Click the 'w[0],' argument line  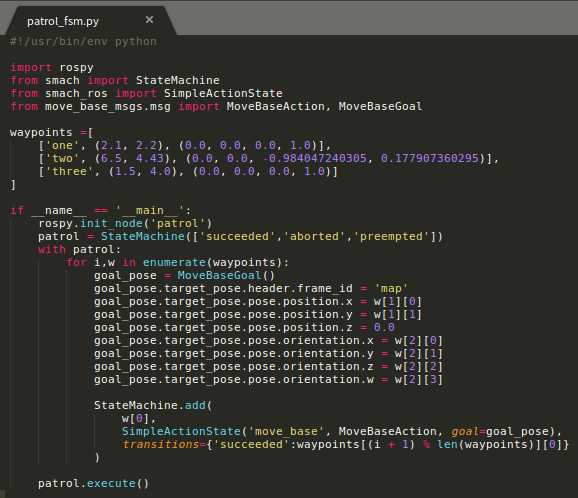click(x=139, y=418)
